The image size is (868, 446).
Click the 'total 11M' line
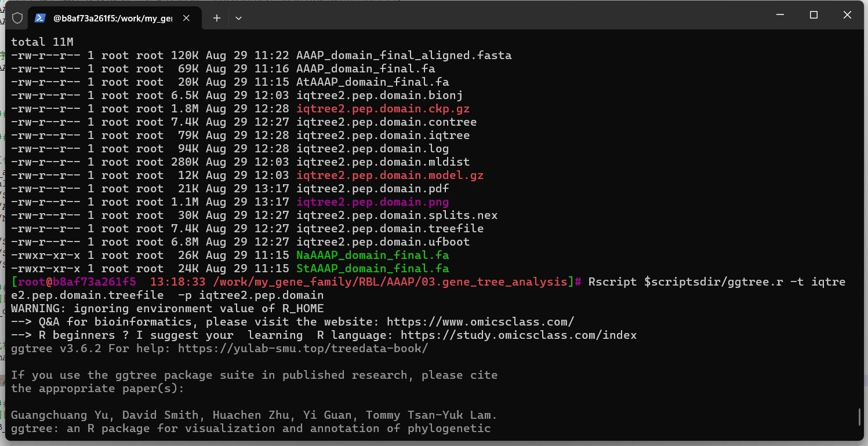pyautogui.click(x=42, y=42)
